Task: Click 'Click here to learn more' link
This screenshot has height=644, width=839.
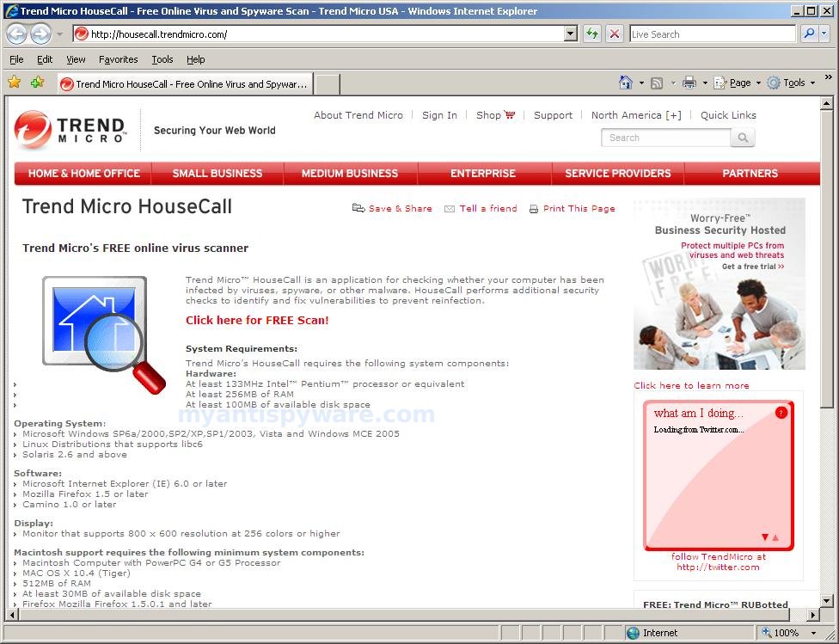Action: click(x=691, y=385)
